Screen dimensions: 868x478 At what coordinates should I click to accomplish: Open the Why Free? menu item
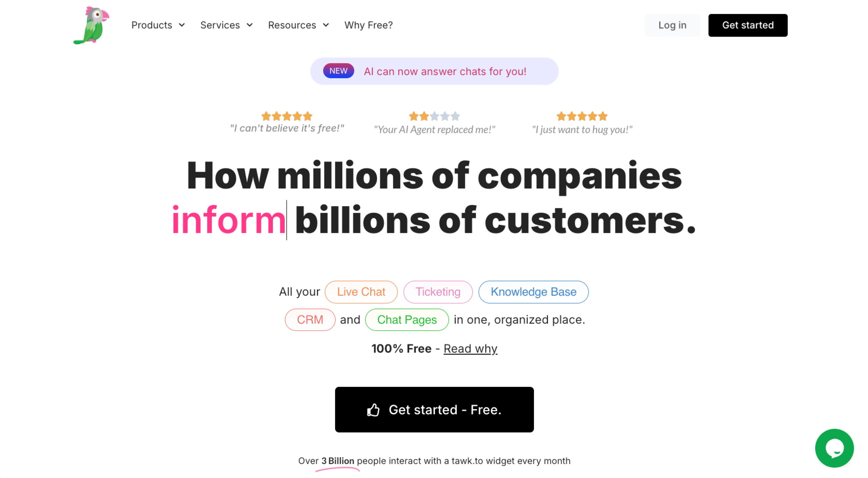369,25
